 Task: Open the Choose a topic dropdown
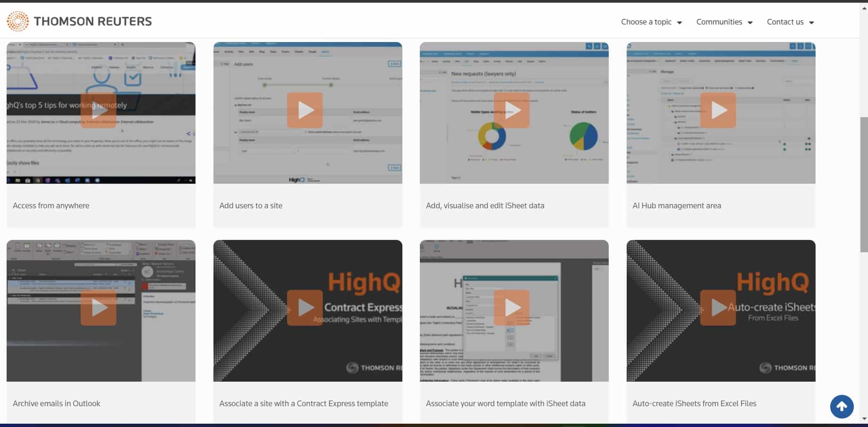(651, 22)
